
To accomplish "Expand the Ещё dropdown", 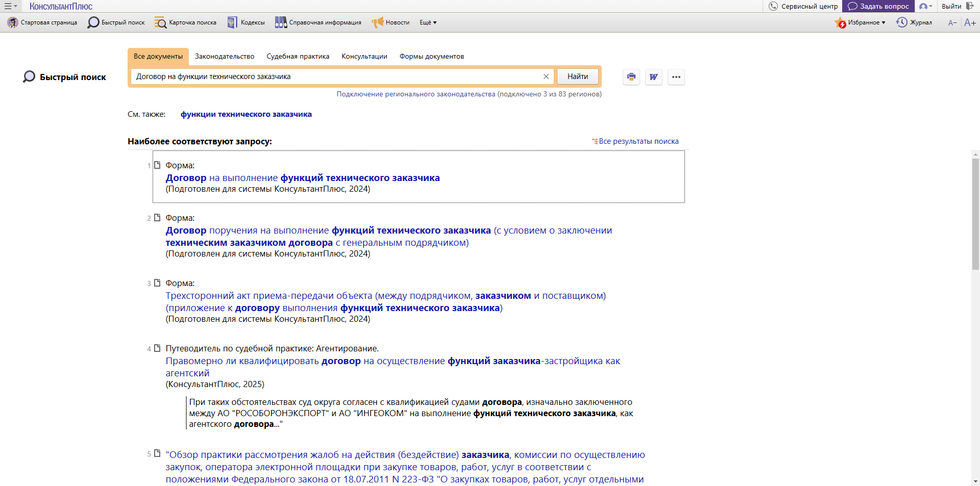I will (428, 22).
